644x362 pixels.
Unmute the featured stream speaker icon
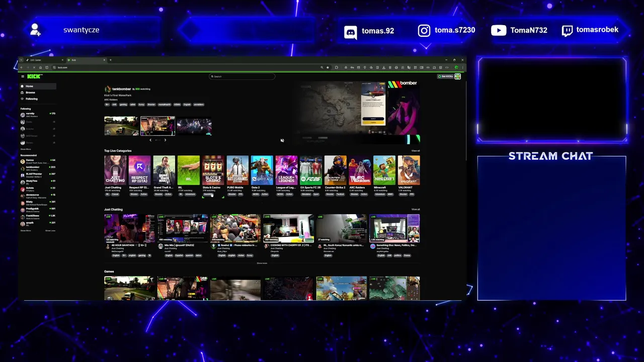coord(282,140)
